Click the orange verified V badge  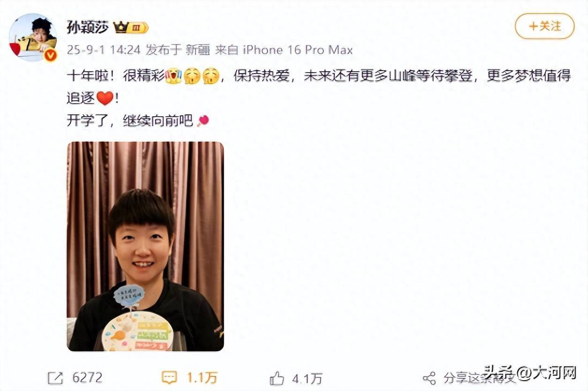click(50, 55)
